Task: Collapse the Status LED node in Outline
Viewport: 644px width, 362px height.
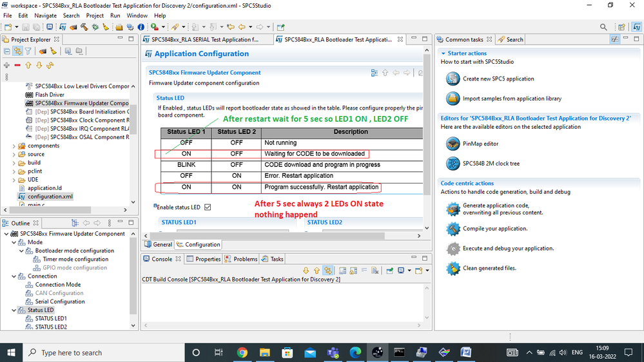Action: [14, 310]
